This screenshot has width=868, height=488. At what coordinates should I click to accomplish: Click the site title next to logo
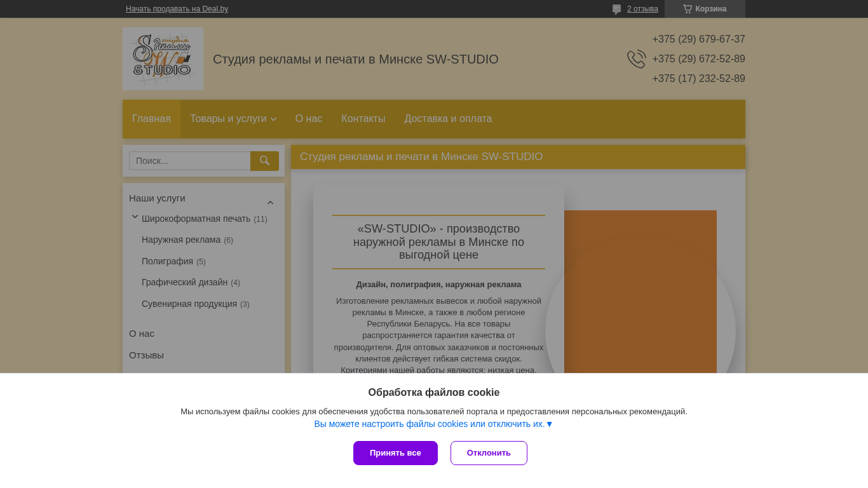(x=356, y=59)
